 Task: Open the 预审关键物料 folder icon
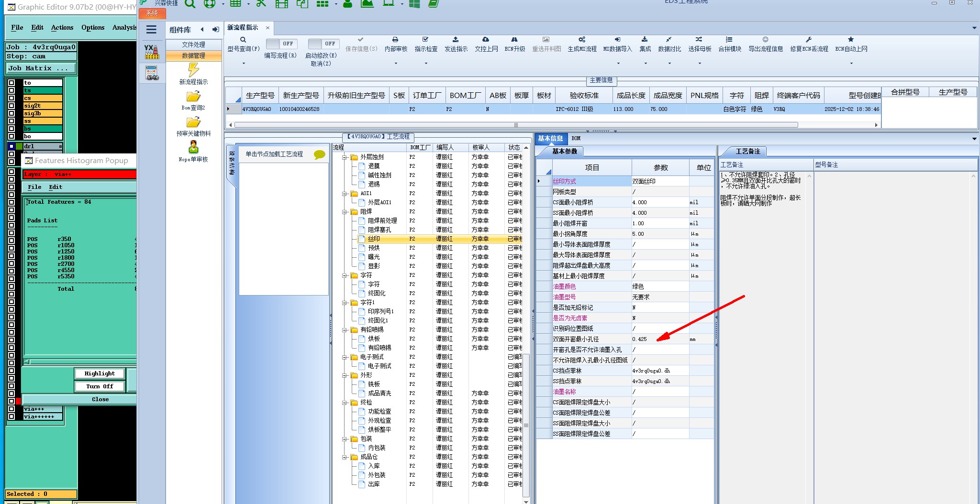[193, 122]
